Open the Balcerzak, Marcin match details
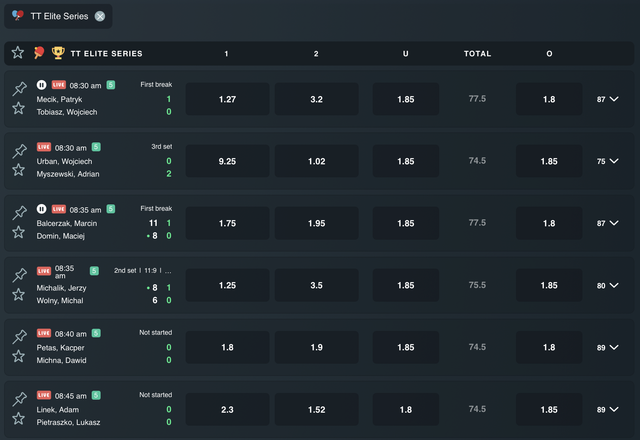Viewport: 640px width, 440px height. 67,224
